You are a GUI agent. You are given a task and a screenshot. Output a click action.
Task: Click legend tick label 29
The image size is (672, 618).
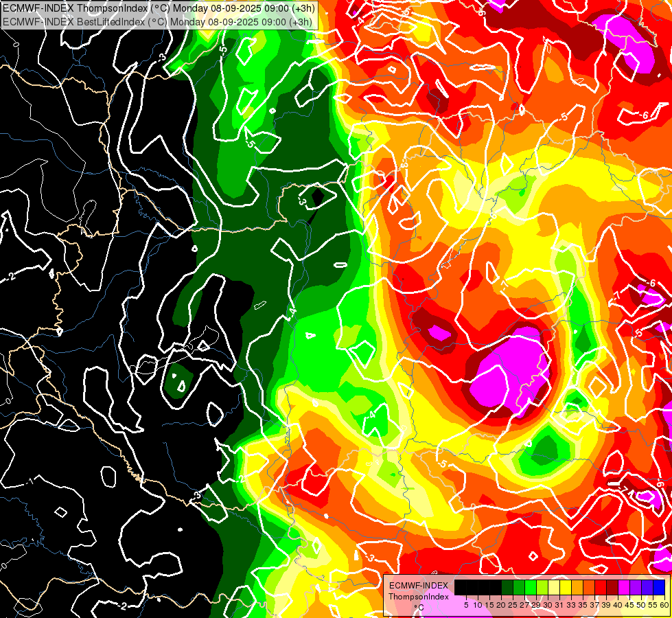pyautogui.click(x=536, y=605)
